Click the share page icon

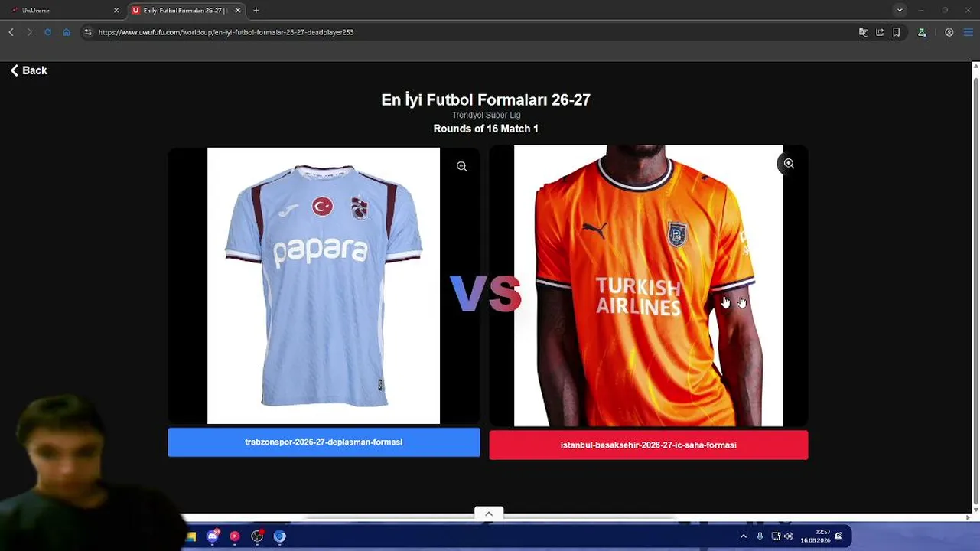pos(880,32)
